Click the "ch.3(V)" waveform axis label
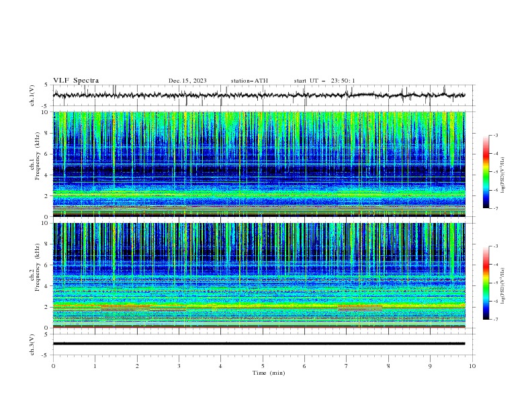This screenshot has width=532, height=411. click(32, 345)
